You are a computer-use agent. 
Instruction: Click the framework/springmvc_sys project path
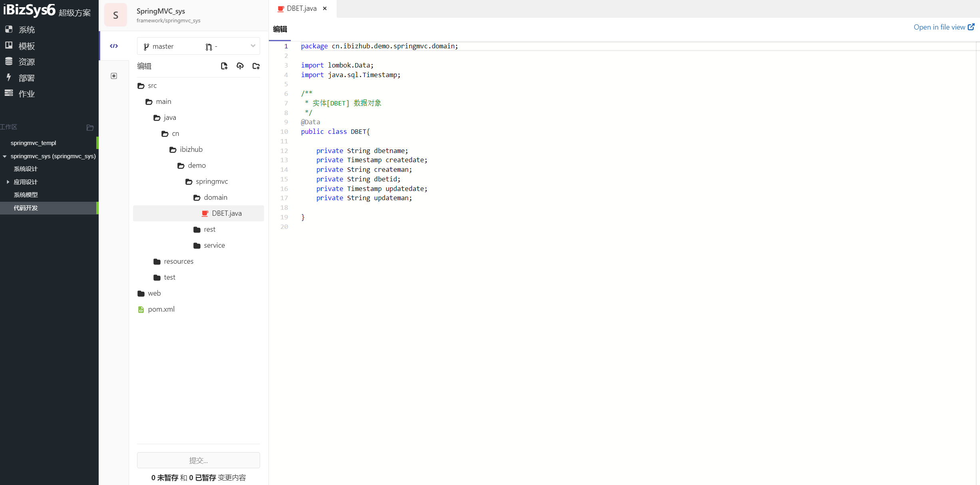[168, 21]
